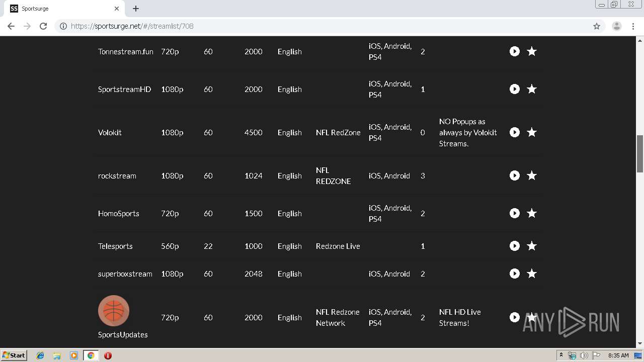Click the Volokit streamer name
Image resolution: width=644 pixels, height=362 pixels.
point(110,132)
